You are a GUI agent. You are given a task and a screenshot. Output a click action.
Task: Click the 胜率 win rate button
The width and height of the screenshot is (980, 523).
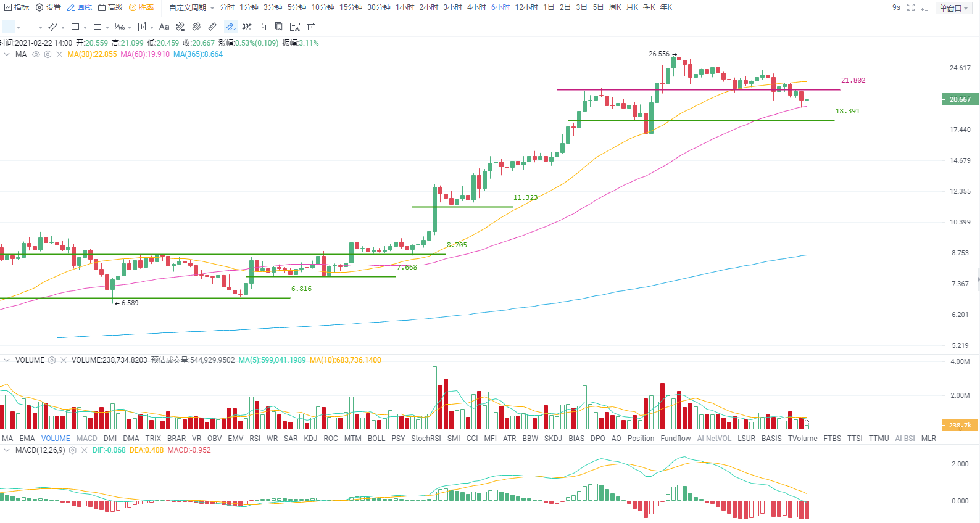141,7
